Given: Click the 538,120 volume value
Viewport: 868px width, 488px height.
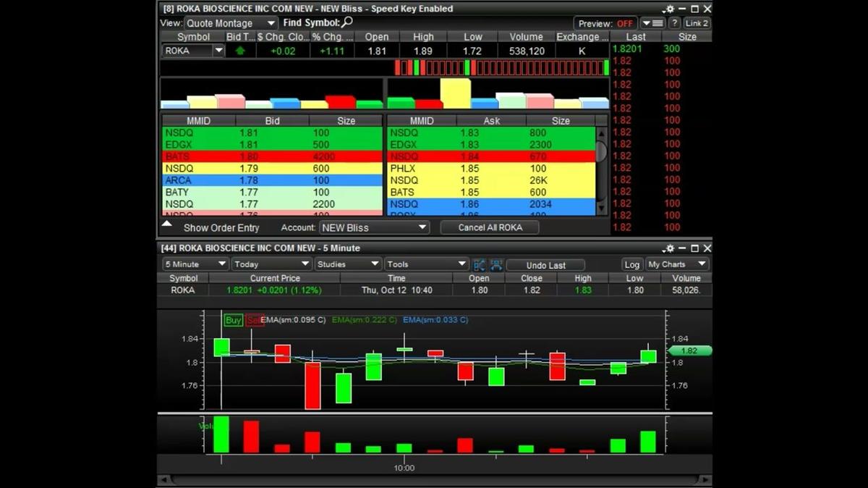Looking at the screenshot, I should [x=526, y=51].
